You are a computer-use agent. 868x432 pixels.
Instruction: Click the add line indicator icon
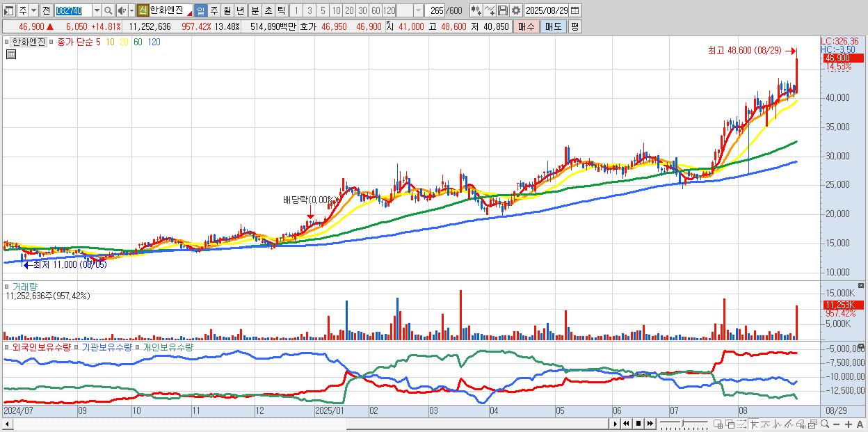pyautogui.click(x=490, y=10)
